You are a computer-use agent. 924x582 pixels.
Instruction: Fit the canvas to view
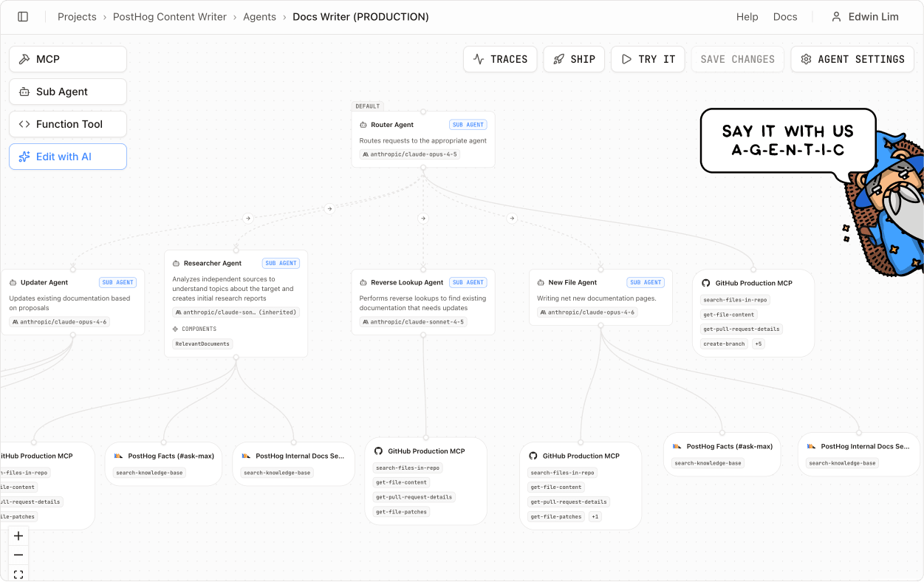(18, 574)
